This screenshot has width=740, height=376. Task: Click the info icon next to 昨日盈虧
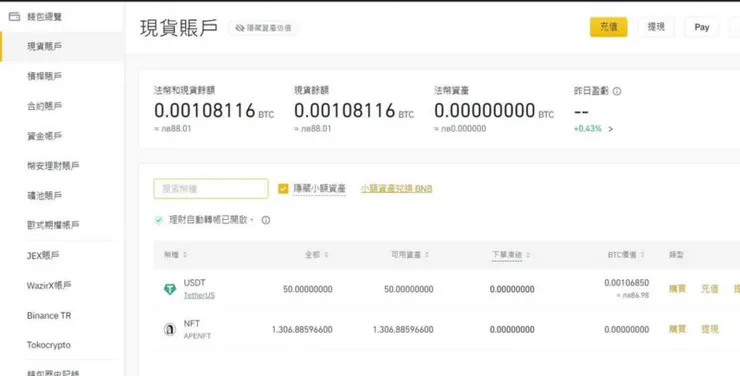tap(616, 91)
